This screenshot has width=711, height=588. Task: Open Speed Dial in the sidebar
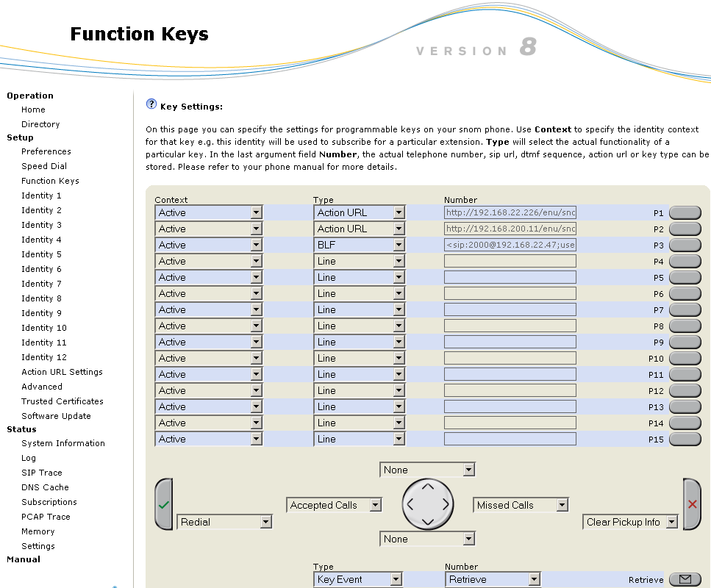[44, 166]
